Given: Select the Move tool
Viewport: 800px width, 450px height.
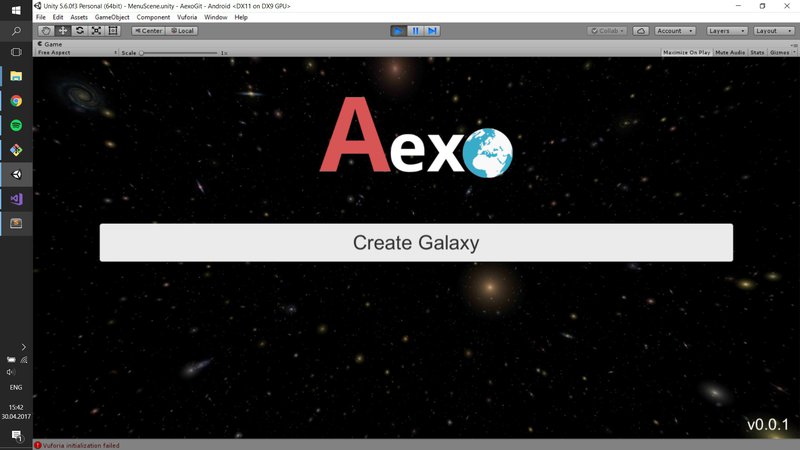Looking at the screenshot, I should [63, 31].
